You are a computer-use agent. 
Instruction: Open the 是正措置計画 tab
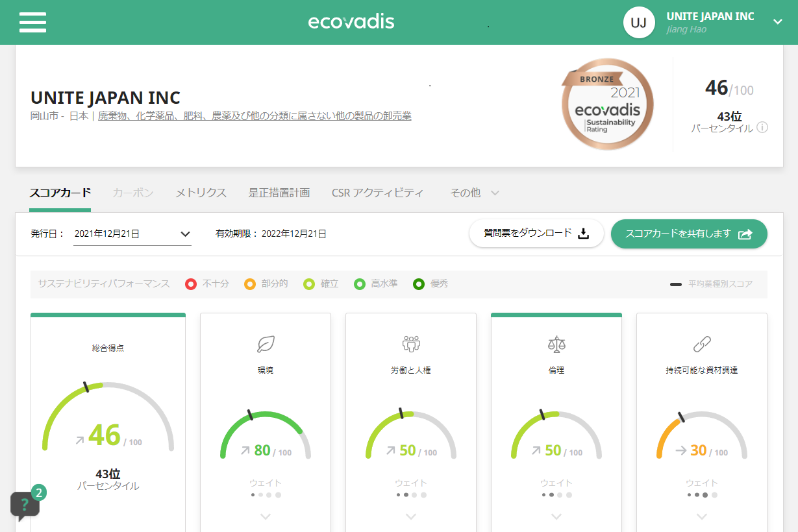point(279,193)
